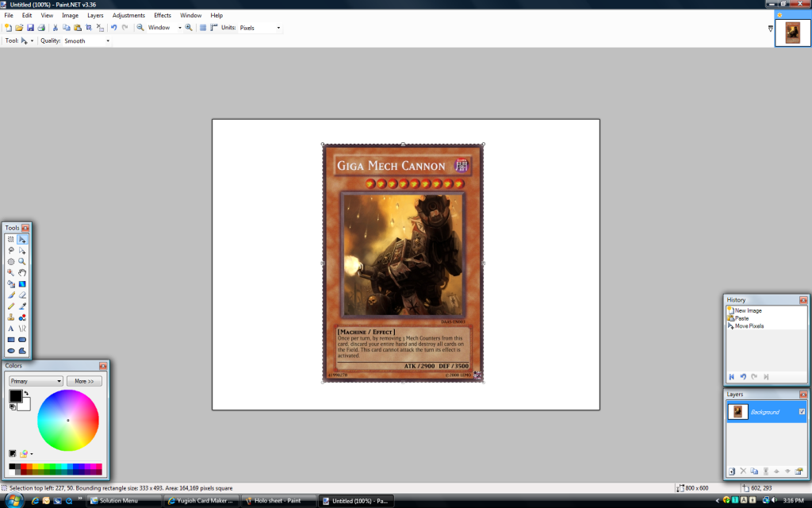Open the Effects menu
The height and width of the screenshot is (508, 812).
pyautogui.click(x=163, y=15)
